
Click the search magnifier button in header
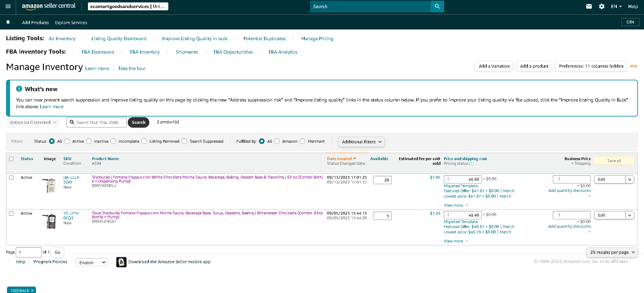point(437,6)
